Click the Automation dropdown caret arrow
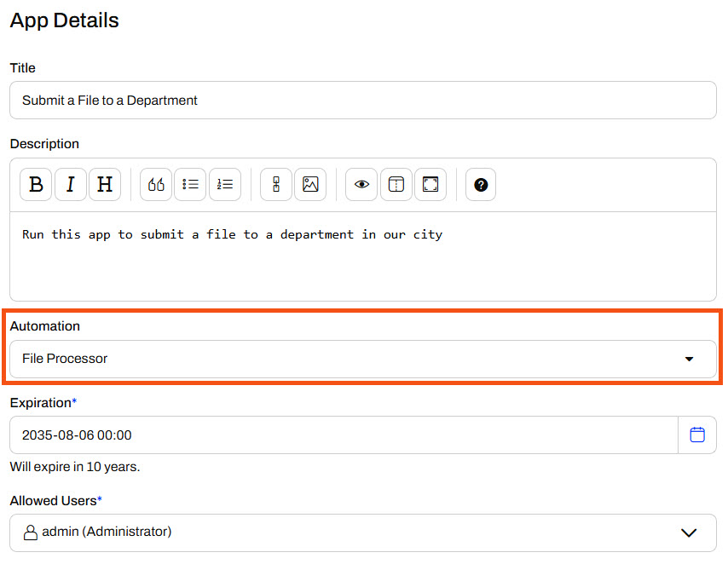The height and width of the screenshot is (564, 728). pyautogui.click(x=689, y=359)
